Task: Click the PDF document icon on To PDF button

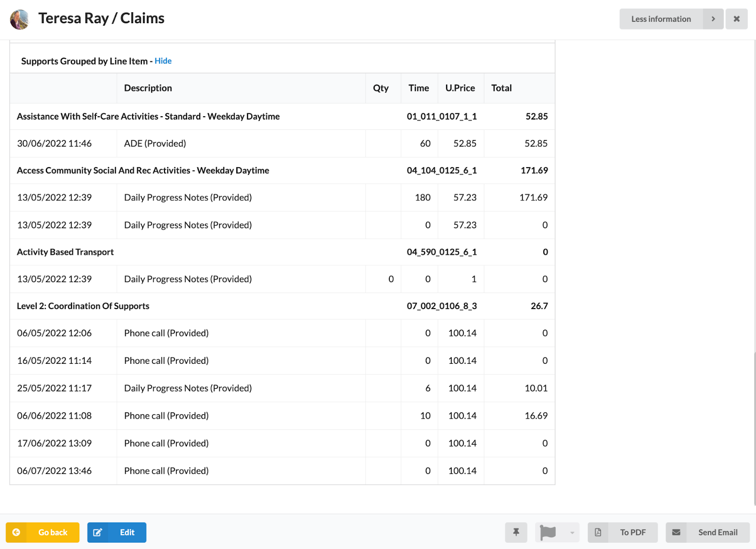Action: pyautogui.click(x=598, y=532)
